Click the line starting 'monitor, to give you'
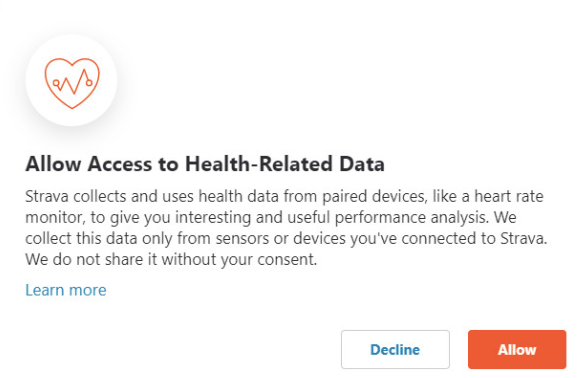 [271, 218]
